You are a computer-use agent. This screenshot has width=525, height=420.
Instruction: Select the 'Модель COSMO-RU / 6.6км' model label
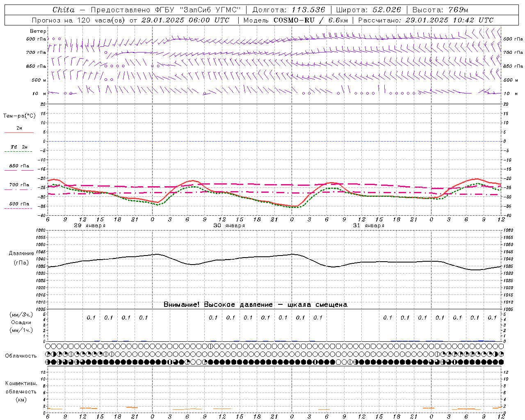(x=296, y=20)
